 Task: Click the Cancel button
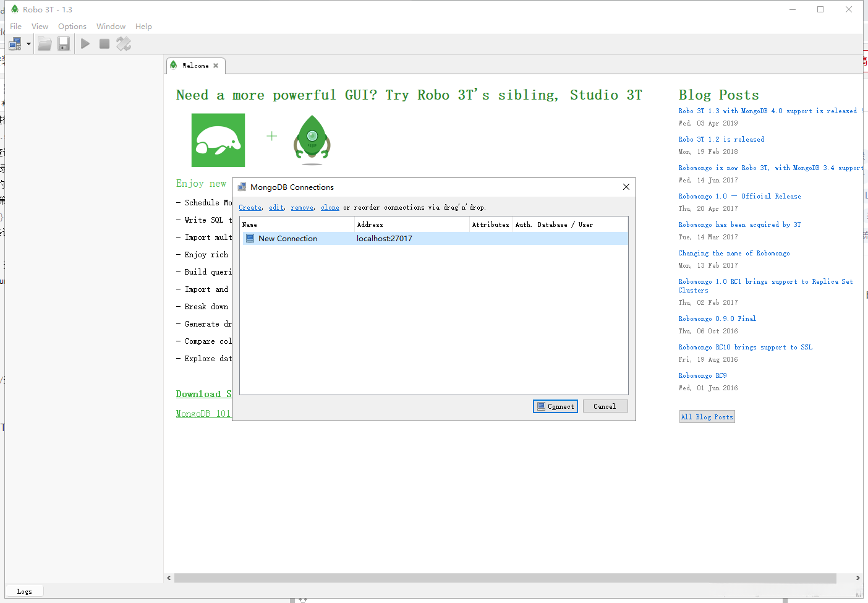coord(605,406)
